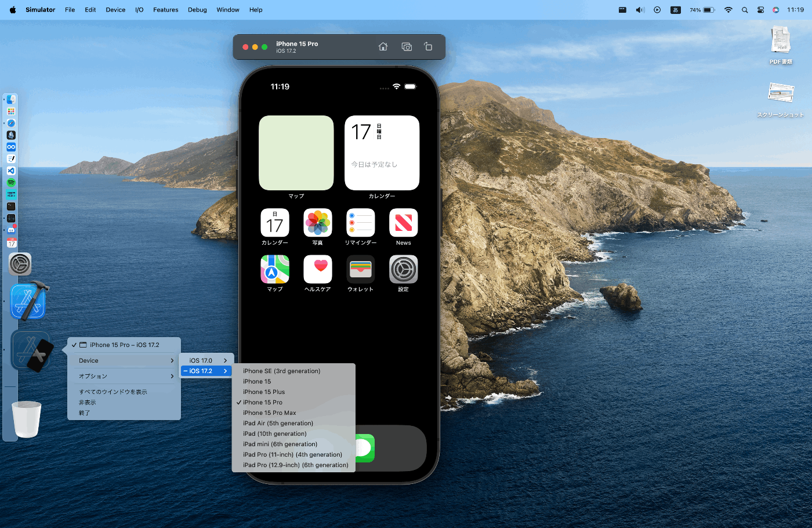Select iPhone 15 Plus device
The width and height of the screenshot is (812, 528).
293,392
